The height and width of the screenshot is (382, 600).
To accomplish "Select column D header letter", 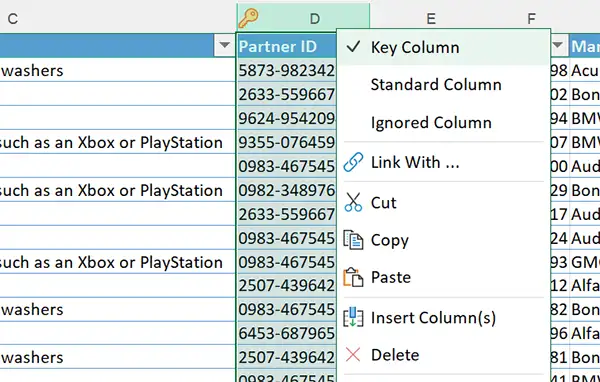I will coord(315,18).
